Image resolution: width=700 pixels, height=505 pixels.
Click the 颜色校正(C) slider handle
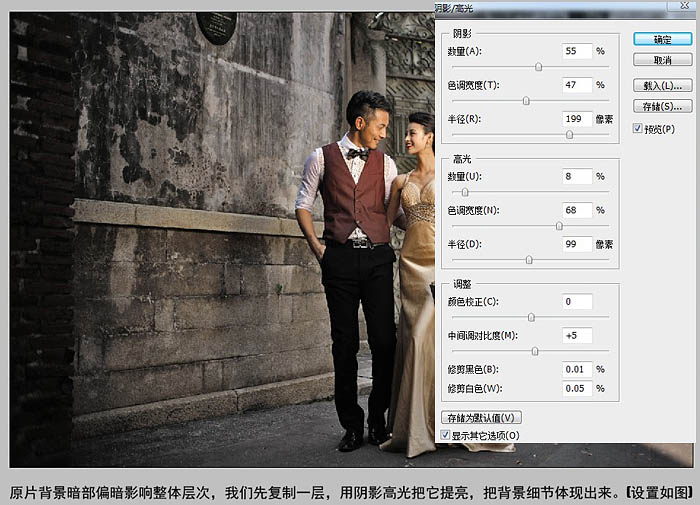(x=531, y=317)
